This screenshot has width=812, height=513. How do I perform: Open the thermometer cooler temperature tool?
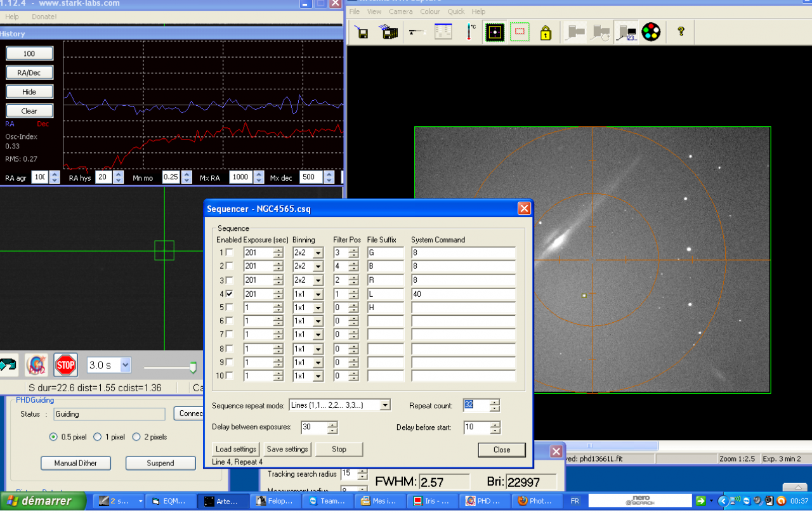coord(470,32)
